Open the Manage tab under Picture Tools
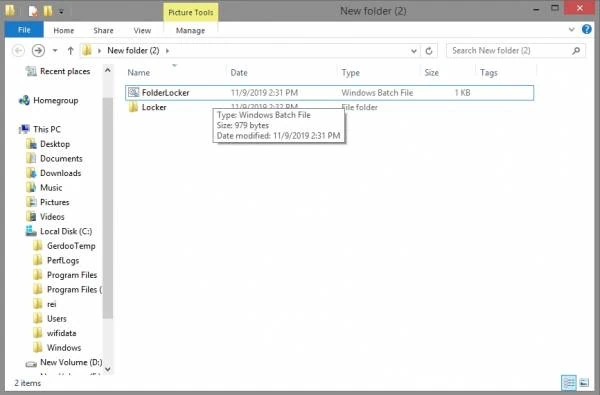Screen dimensions: 600x395 pos(190,31)
